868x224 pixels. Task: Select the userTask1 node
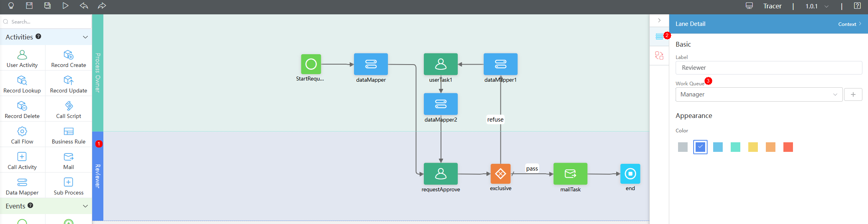[x=441, y=64]
